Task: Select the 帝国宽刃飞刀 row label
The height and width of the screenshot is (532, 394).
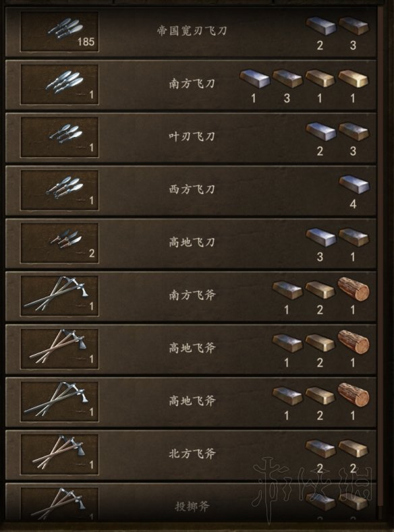Action: pos(192,31)
